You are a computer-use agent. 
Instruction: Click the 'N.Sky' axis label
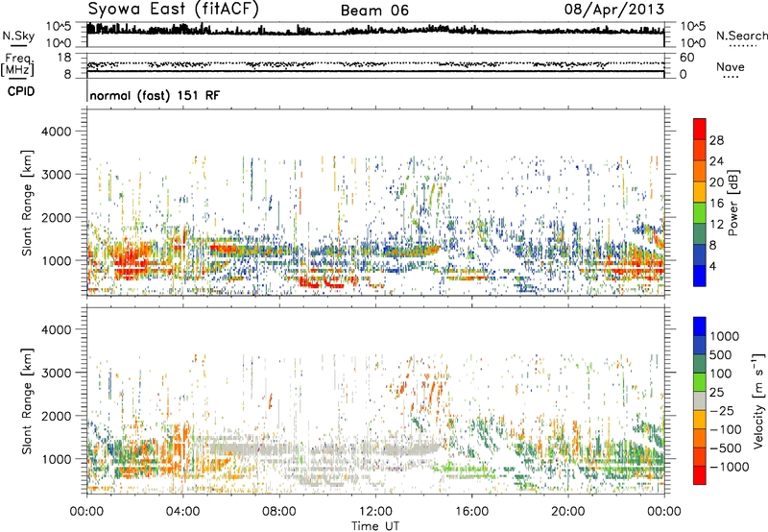pos(18,36)
